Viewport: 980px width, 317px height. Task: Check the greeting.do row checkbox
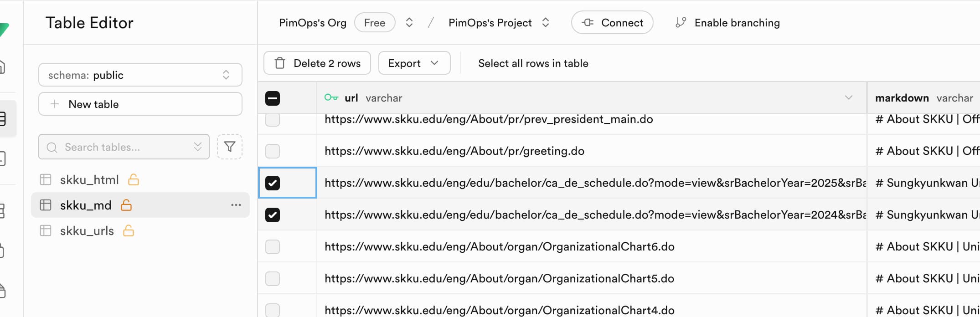pos(273,151)
